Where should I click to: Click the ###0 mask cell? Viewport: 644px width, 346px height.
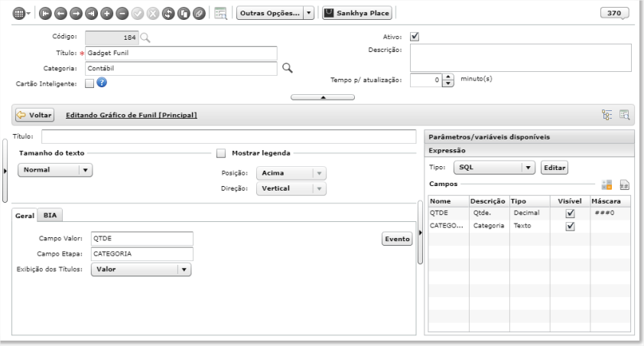pos(610,213)
